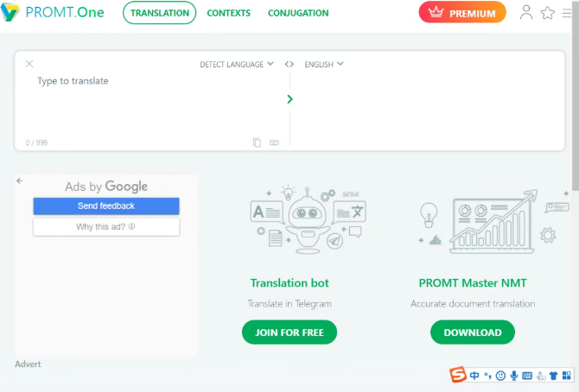Toggle Chinese input mode 中 icon
Viewport: 579px width, 392px height.
[x=474, y=376]
